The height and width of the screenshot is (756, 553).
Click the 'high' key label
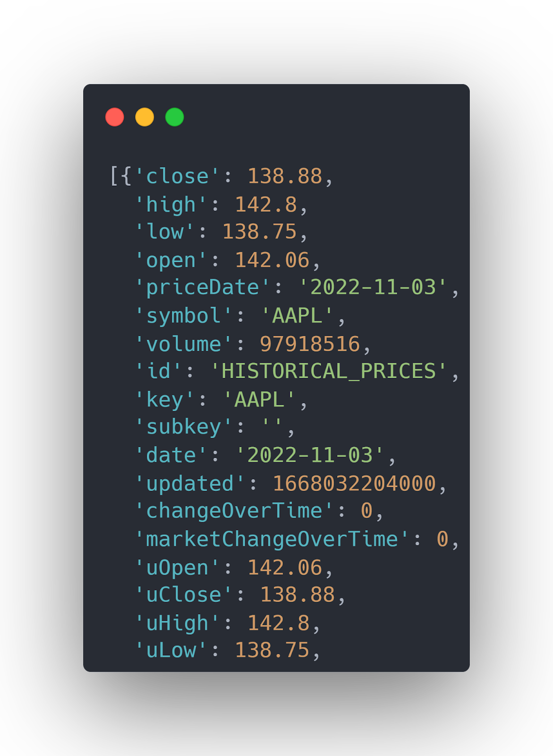171,205
